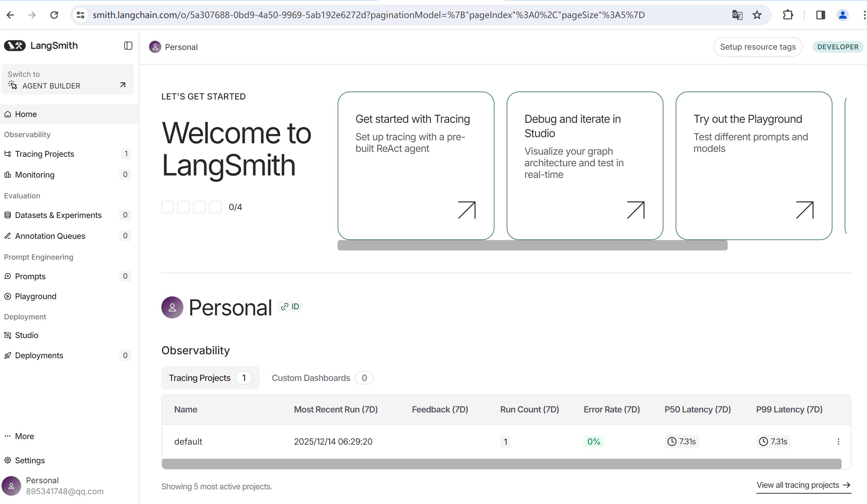The image size is (867, 504).
Task: Bookmark this page with star icon
Action: 757,15
